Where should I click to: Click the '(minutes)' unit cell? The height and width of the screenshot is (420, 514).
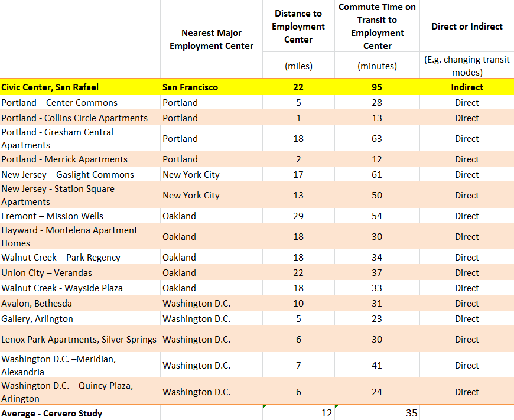(x=377, y=66)
